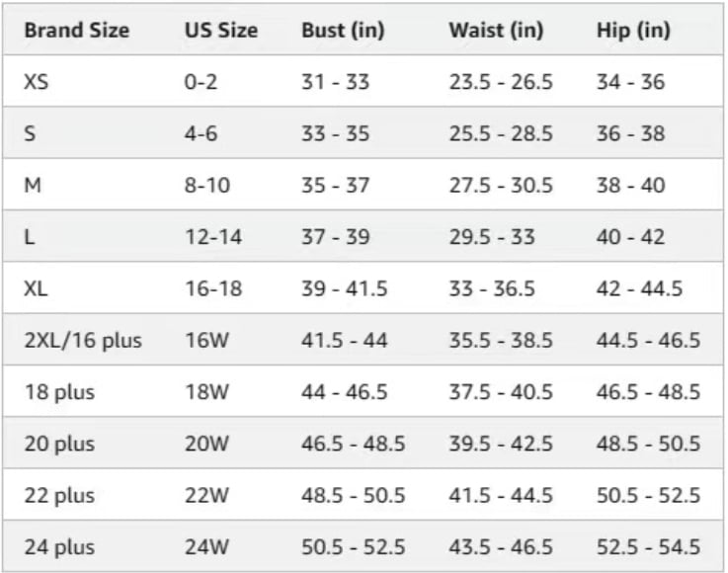Select the 18 plus brand size cell
This screenshot has height=573, width=728.
[x=59, y=392]
